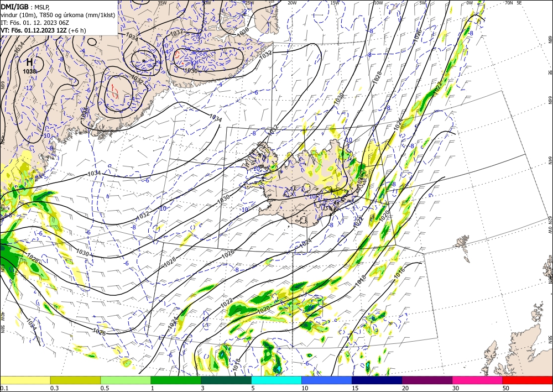Image resolution: width=553 pixels, height=392 pixels.
Task: Click the "25W" longitude label at the top
Action: (x=249, y=3)
